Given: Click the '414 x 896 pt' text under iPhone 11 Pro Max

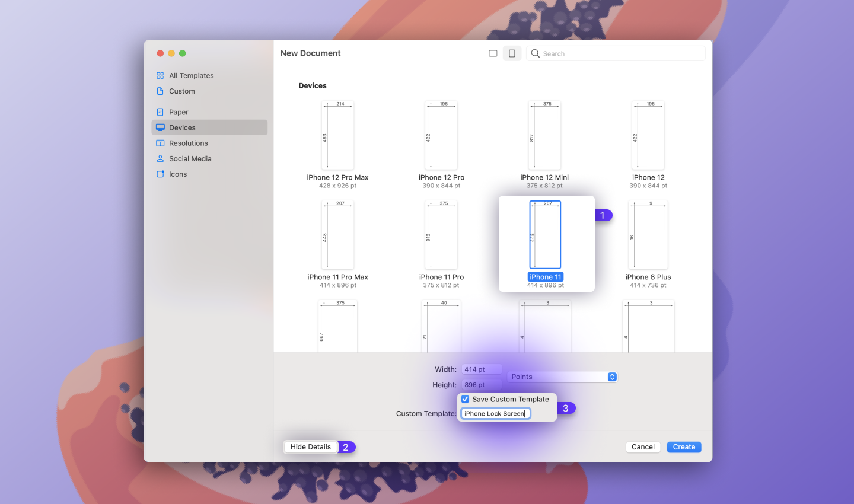Looking at the screenshot, I should point(338,285).
